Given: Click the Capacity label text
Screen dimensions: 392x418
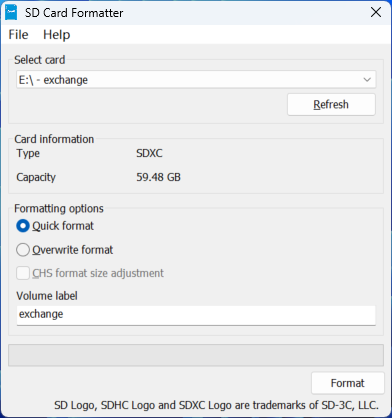Looking at the screenshot, I should 36,177.
